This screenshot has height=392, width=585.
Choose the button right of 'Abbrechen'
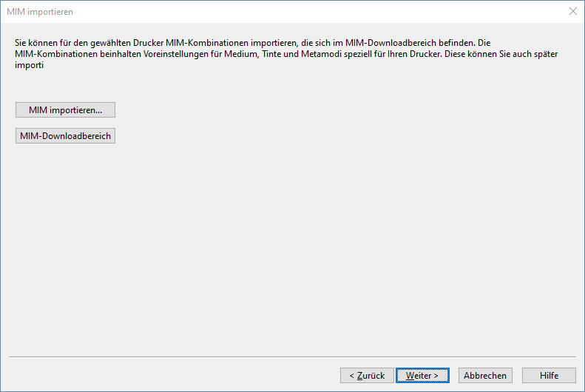[x=549, y=375]
